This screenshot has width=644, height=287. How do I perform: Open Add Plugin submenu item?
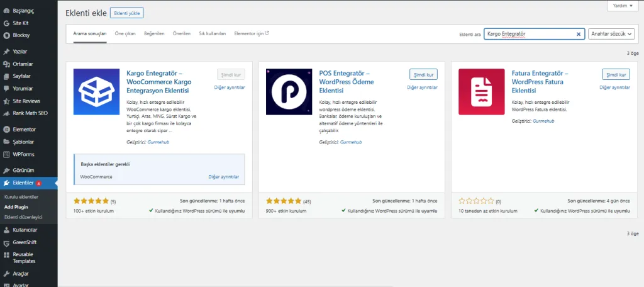[x=16, y=207]
